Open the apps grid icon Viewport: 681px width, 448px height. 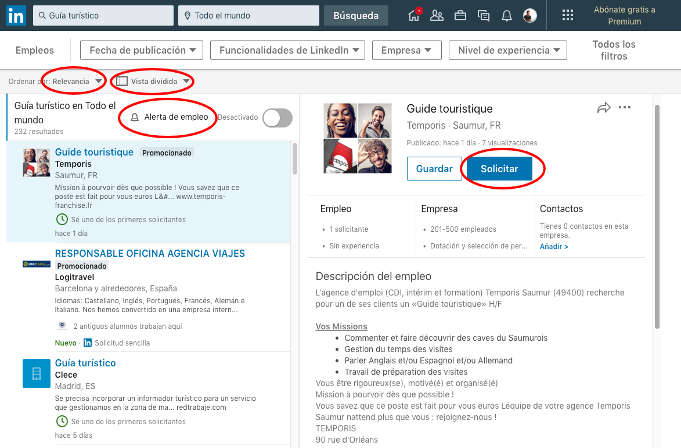[568, 15]
